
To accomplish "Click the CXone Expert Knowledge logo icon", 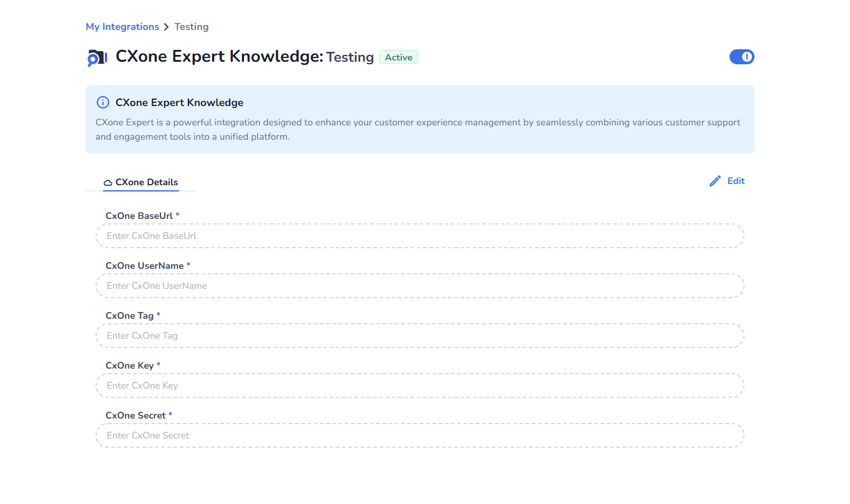I will pyautogui.click(x=97, y=58).
